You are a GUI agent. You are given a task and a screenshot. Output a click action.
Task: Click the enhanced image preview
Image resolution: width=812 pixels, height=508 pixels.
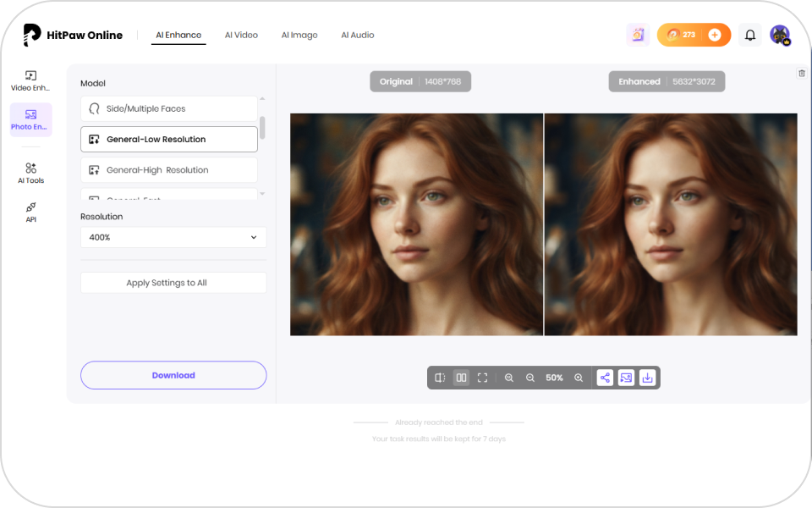[x=671, y=224]
